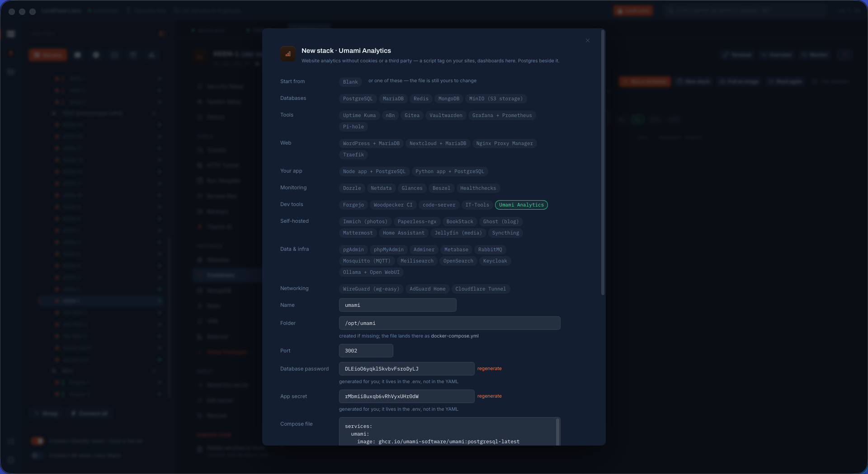The width and height of the screenshot is (868, 474).
Task: Choose WordPress + MariaDB template
Action: [371, 143]
